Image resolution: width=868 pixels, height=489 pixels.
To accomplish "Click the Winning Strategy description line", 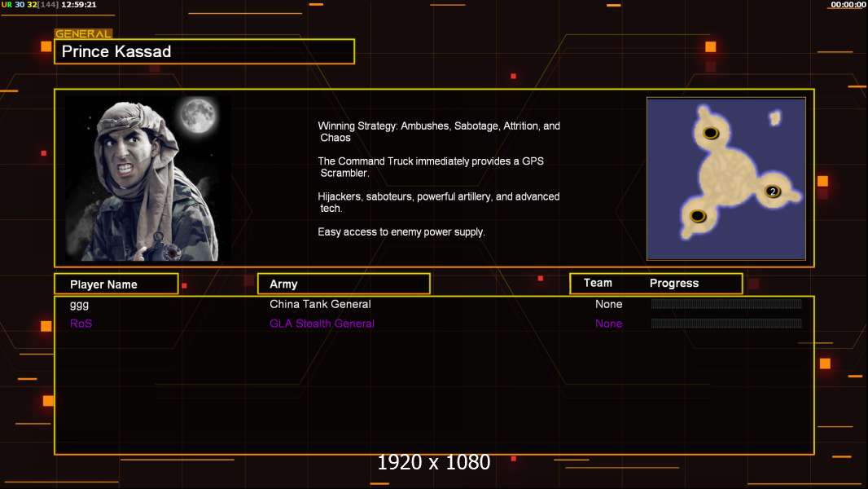I will coord(438,132).
